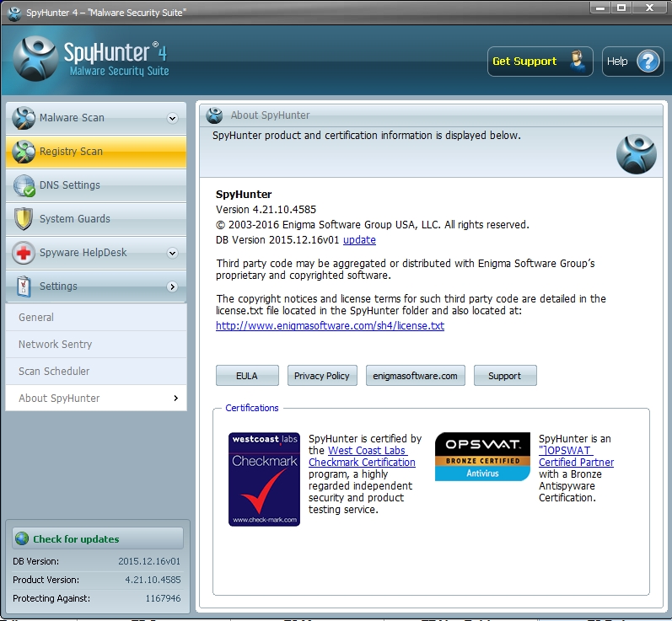The image size is (672, 621).
Task: Maximize the SpyHunter window
Action: tap(622, 8)
